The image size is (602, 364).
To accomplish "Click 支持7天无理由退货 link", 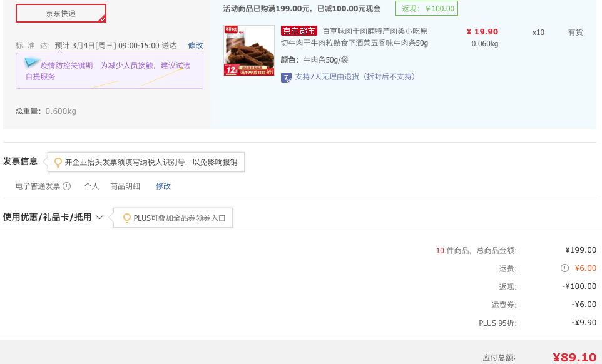I will pos(356,77).
